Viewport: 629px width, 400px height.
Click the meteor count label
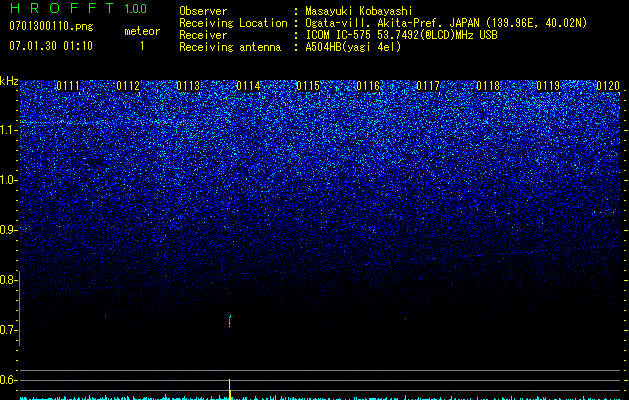[x=142, y=31]
